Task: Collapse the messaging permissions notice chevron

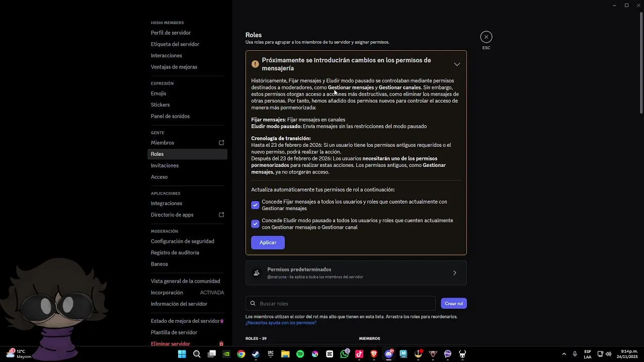Action: [457, 64]
